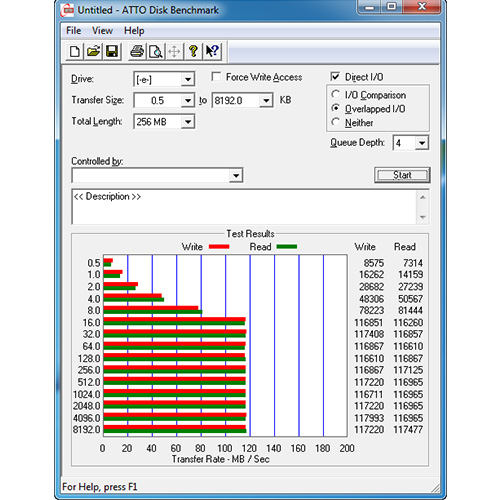The height and width of the screenshot is (500, 500).
Task: Enable the Force Write Access checkbox
Action: point(216,77)
